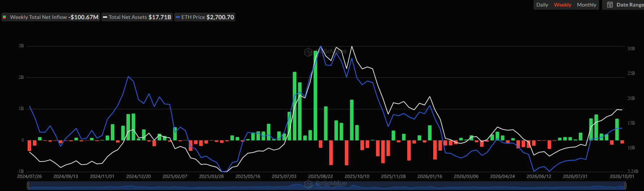Click right axis value 25B
Viewport: 644px width, 191px height.
(x=631, y=73)
